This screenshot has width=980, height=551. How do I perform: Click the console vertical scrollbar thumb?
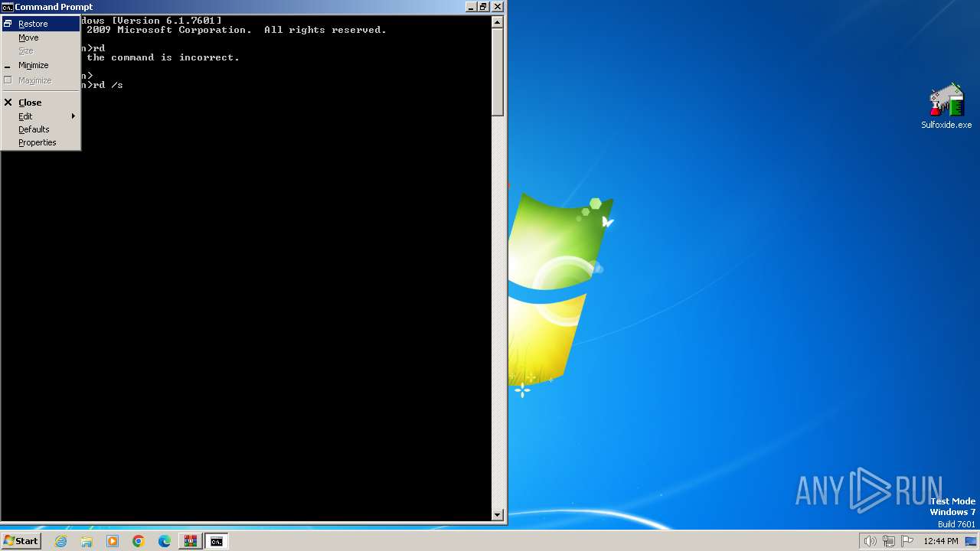(x=498, y=73)
